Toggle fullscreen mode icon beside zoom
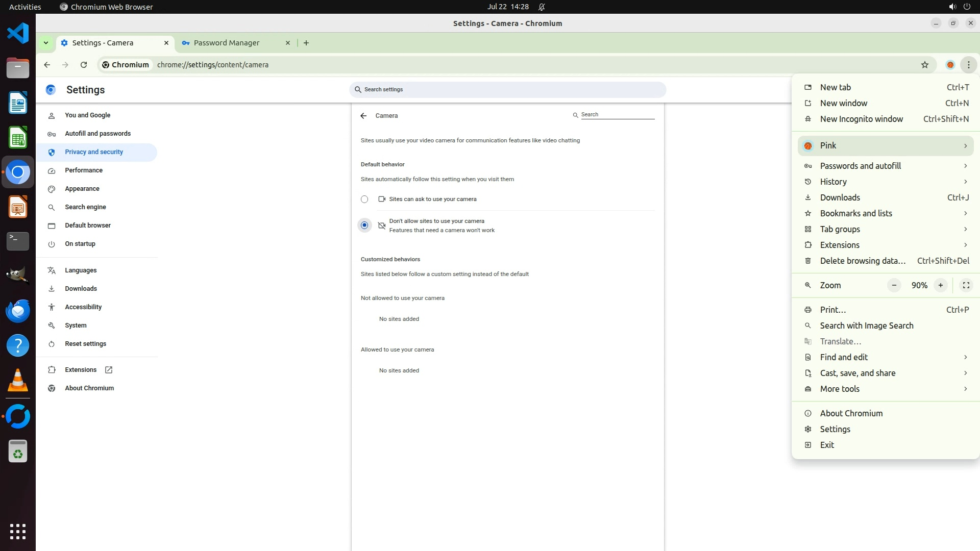 click(966, 285)
